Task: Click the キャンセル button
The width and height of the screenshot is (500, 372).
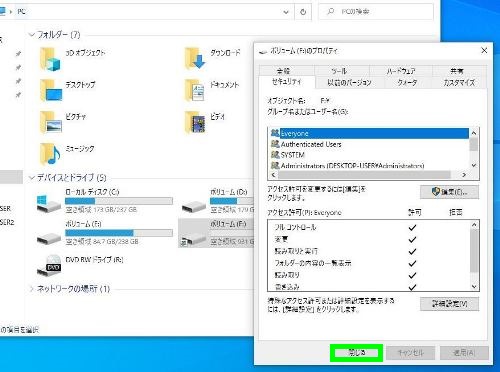Action: pyautogui.click(x=411, y=353)
